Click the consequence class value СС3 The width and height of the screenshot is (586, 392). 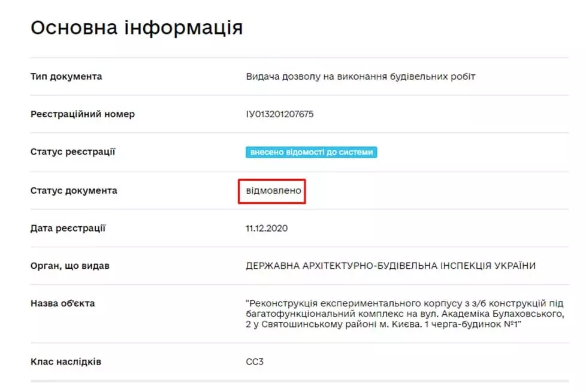pos(255,362)
